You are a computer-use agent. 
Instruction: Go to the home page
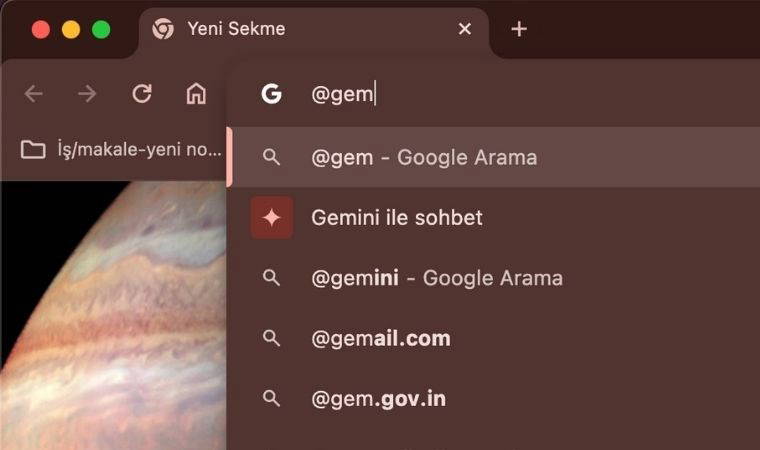(x=196, y=94)
